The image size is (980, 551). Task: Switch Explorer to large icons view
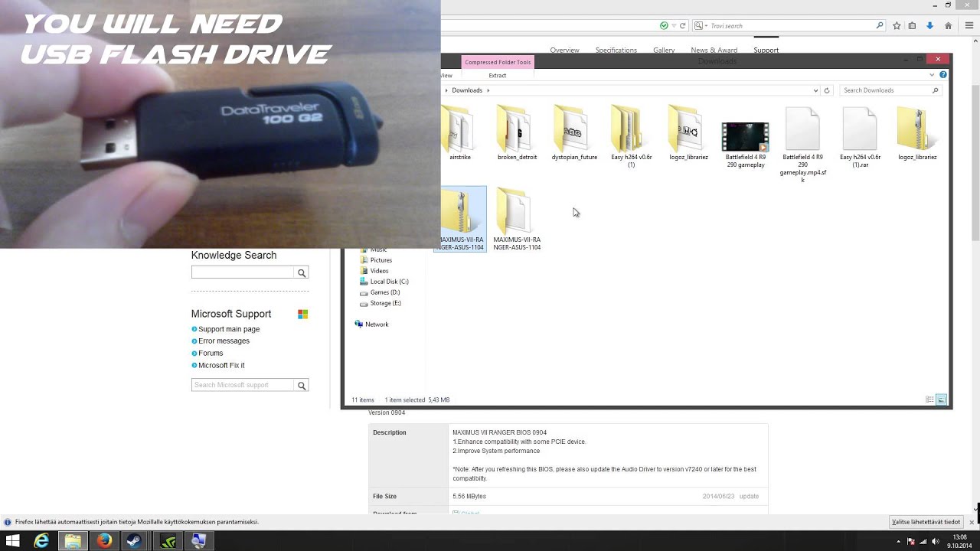[x=942, y=399]
